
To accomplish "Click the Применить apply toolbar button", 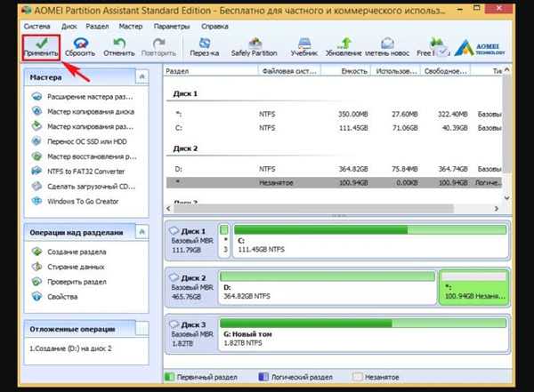I will (41, 48).
